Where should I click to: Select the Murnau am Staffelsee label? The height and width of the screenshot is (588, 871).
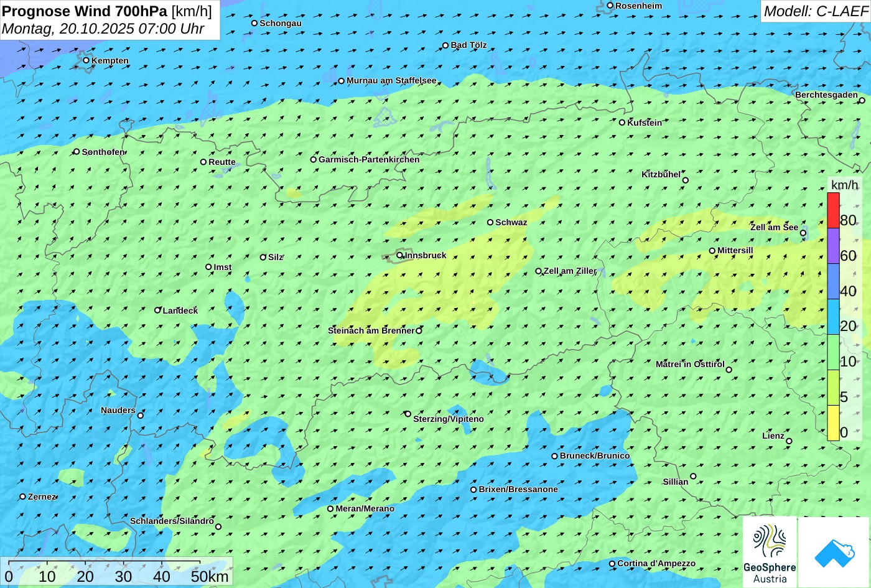391,80
